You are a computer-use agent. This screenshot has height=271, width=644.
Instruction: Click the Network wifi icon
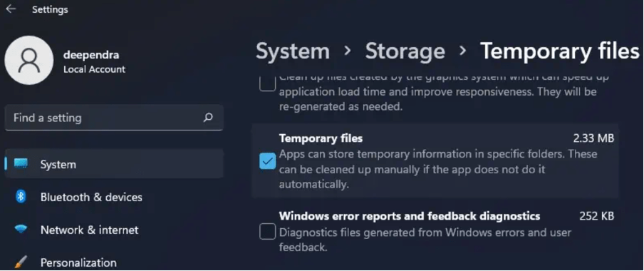pos(21,230)
